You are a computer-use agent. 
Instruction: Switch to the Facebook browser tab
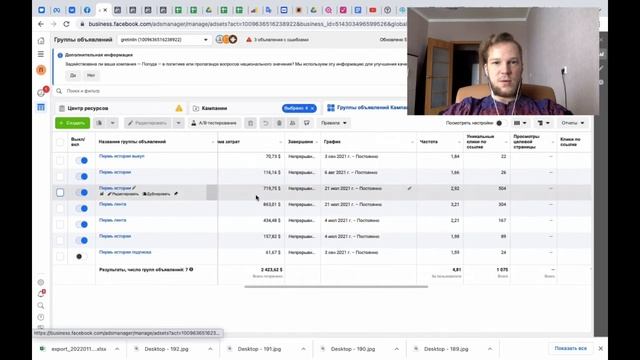tap(87, 10)
